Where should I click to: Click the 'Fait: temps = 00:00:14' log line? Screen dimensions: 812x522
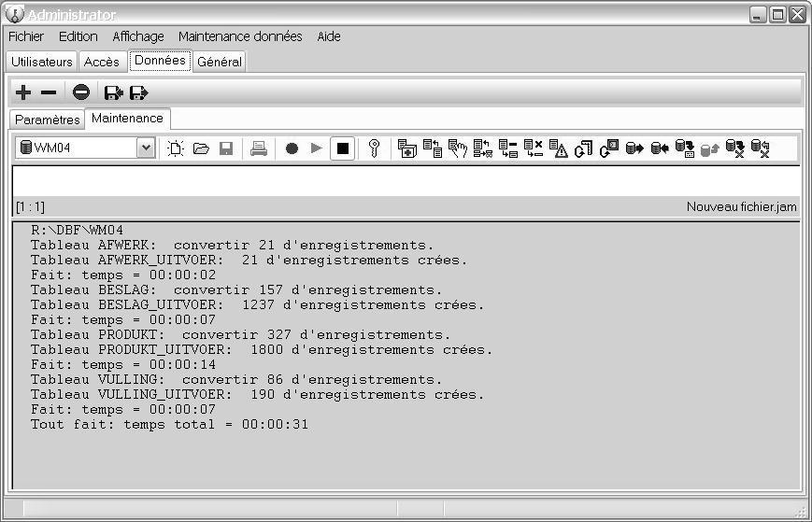click(123, 365)
